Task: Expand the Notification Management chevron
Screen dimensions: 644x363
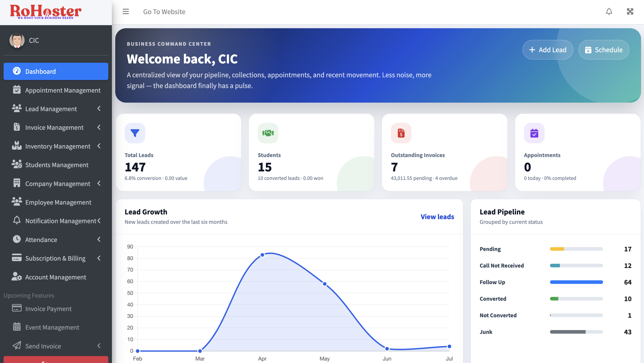Action: pos(99,220)
